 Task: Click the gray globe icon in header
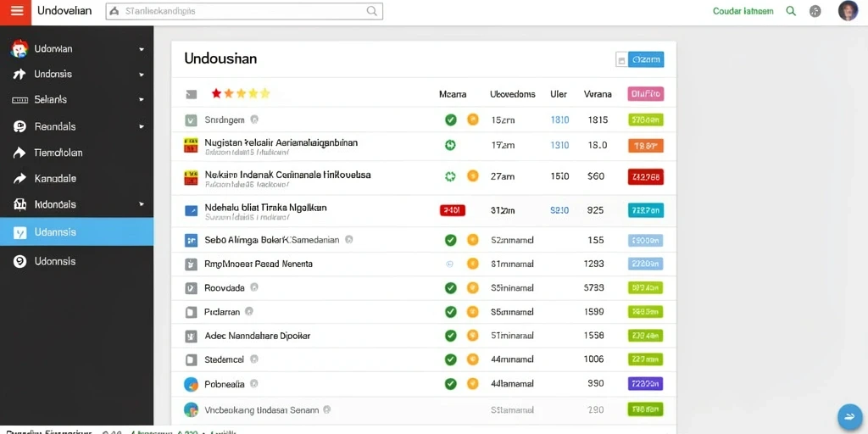(x=815, y=11)
